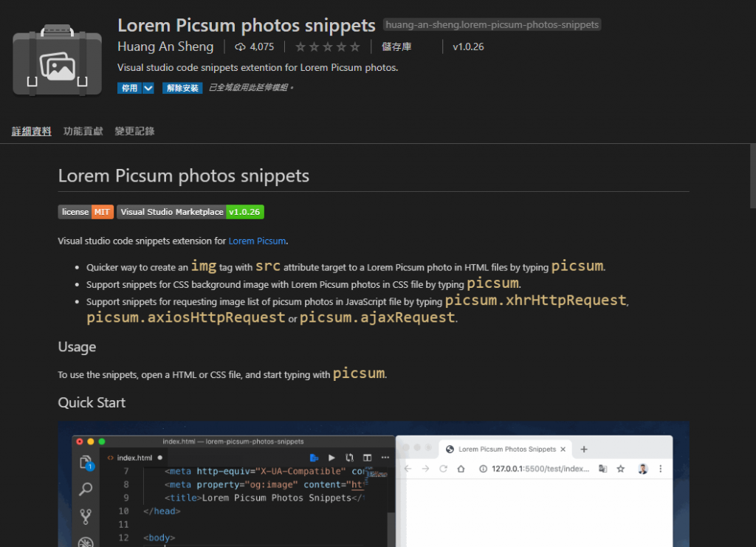Click the Visual Studio Marketplace v1.0.26 badge
This screenshot has width=756, height=547.
190,212
